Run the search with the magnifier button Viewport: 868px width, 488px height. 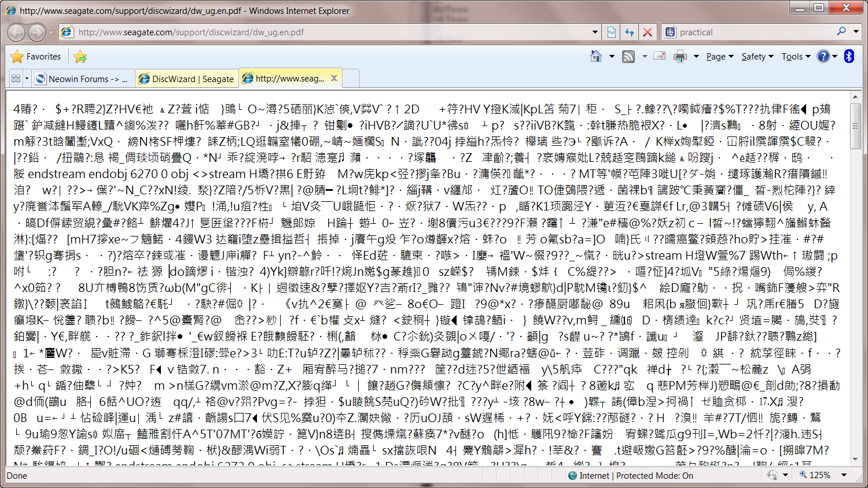tap(841, 32)
